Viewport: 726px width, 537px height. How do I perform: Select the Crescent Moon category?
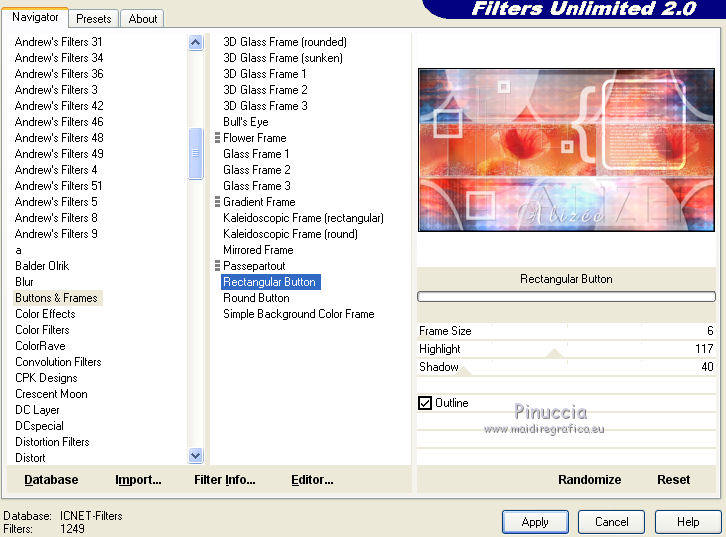tap(51, 394)
